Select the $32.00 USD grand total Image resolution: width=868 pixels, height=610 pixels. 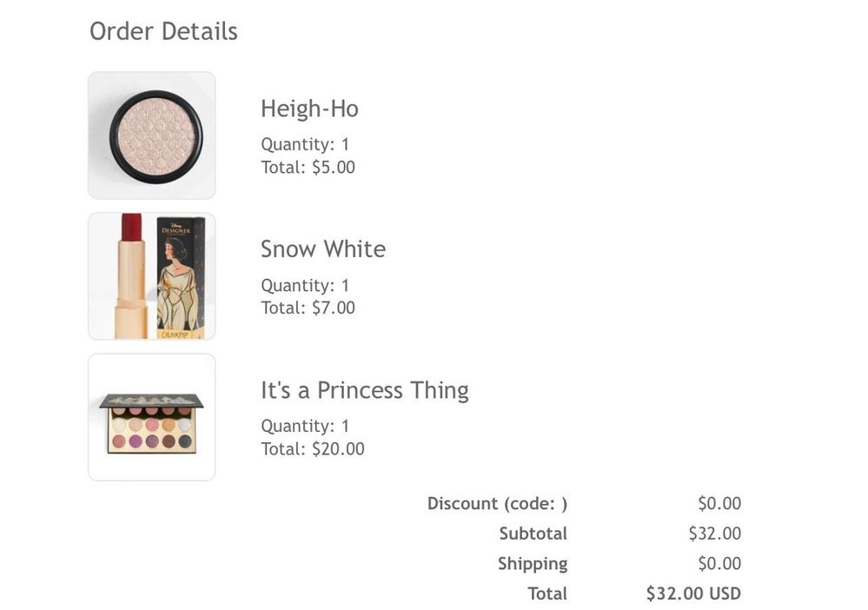(x=693, y=594)
